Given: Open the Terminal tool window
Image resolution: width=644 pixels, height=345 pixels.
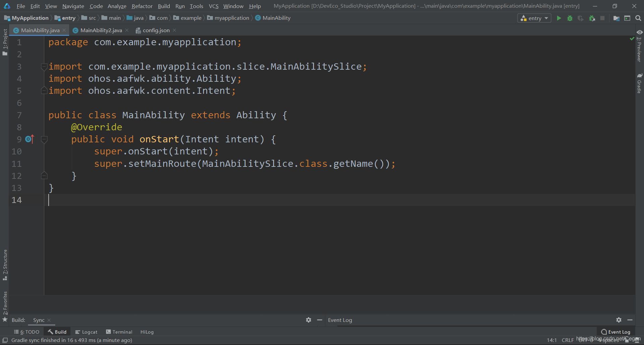Looking at the screenshot, I should (x=119, y=332).
